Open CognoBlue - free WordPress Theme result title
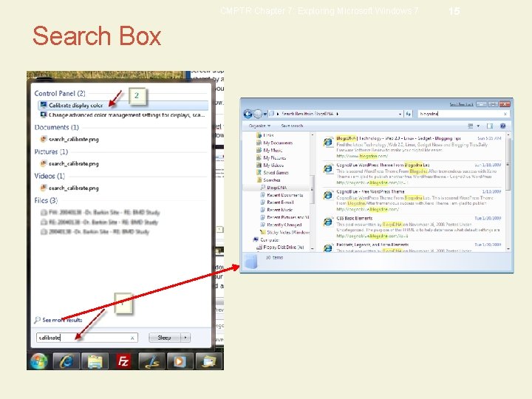 click(370, 191)
